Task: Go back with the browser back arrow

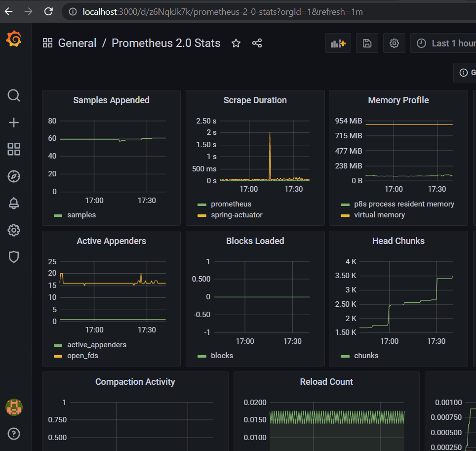Action: 9,11
